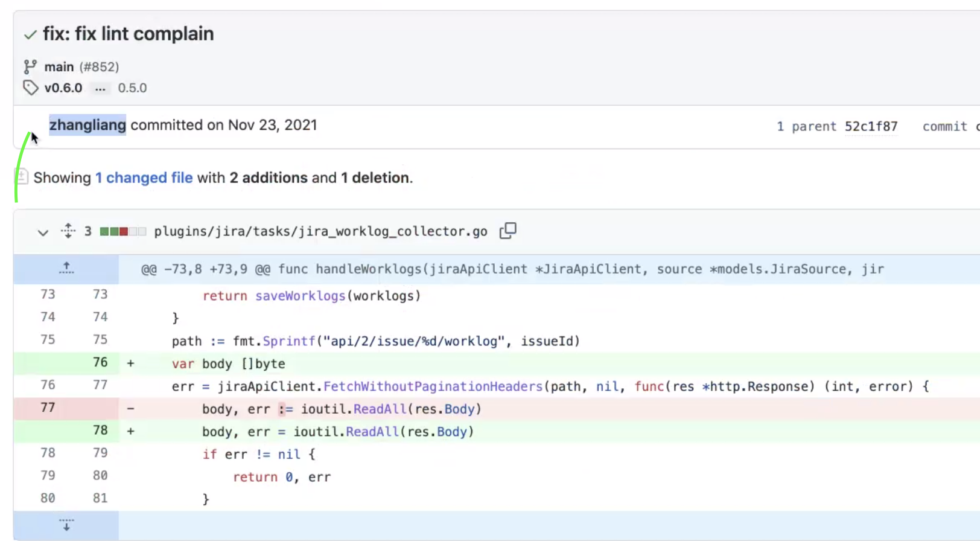Click the green check status icon
The height and width of the screenshot is (541, 980).
click(x=30, y=35)
